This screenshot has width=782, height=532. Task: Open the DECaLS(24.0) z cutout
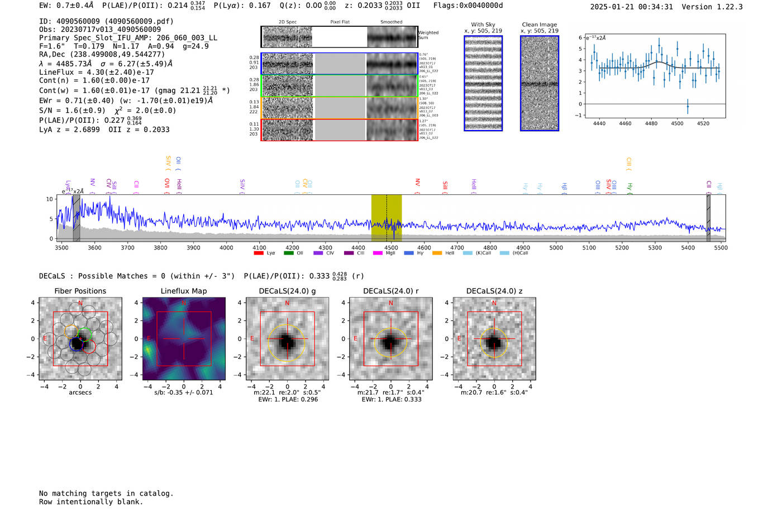coord(494,338)
